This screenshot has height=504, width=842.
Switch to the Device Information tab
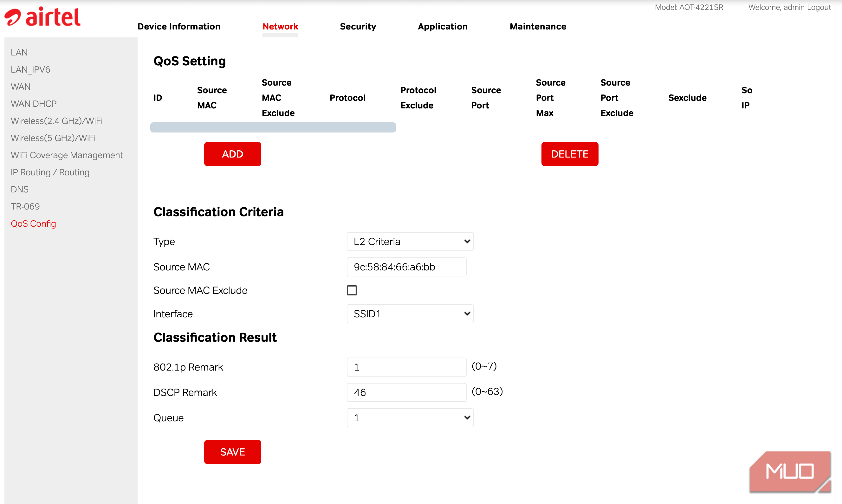click(179, 27)
